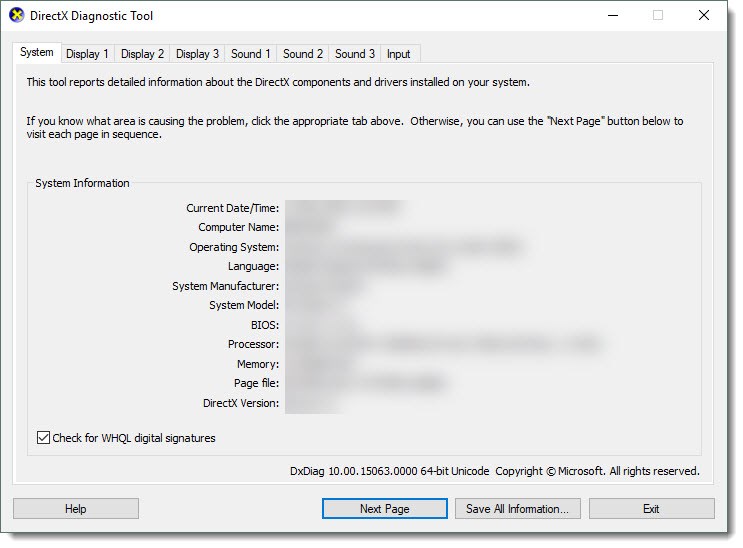Click the Operating System label
This screenshot has width=743, height=548.
(x=234, y=247)
